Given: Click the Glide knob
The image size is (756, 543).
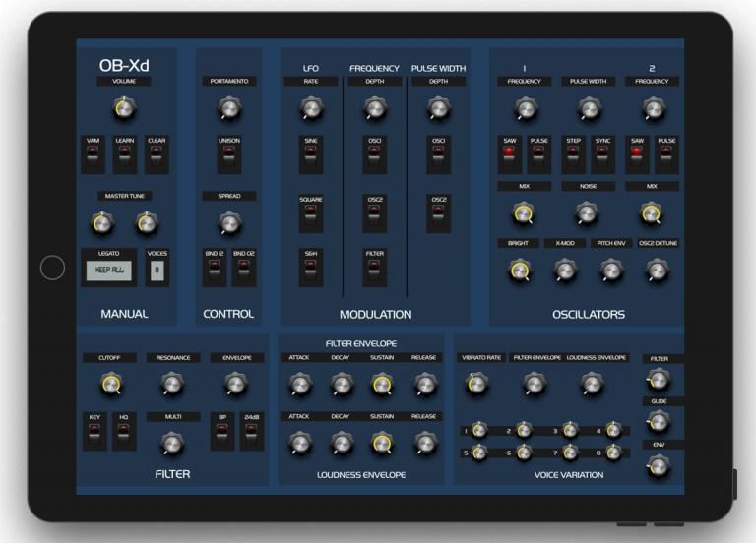Looking at the screenshot, I should [659, 422].
